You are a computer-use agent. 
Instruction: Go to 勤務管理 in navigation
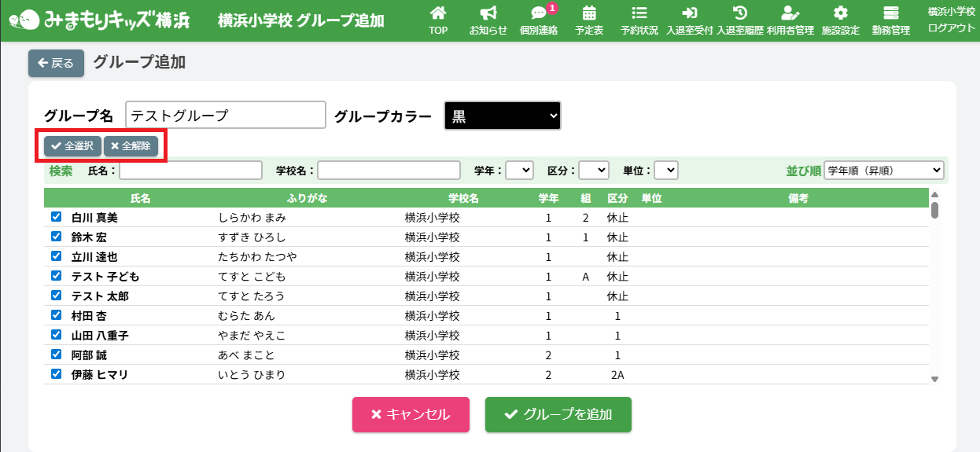pos(890,20)
